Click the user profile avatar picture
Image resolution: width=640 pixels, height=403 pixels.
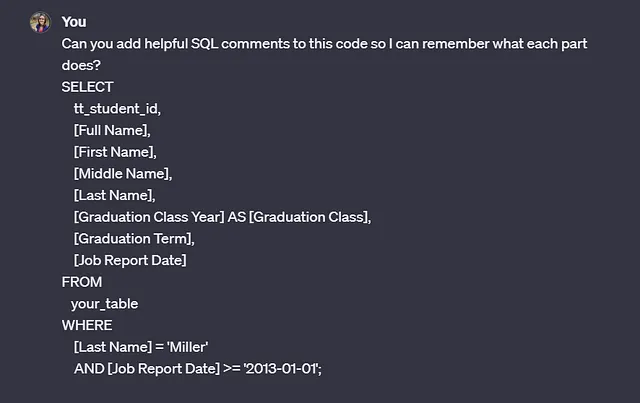point(40,22)
